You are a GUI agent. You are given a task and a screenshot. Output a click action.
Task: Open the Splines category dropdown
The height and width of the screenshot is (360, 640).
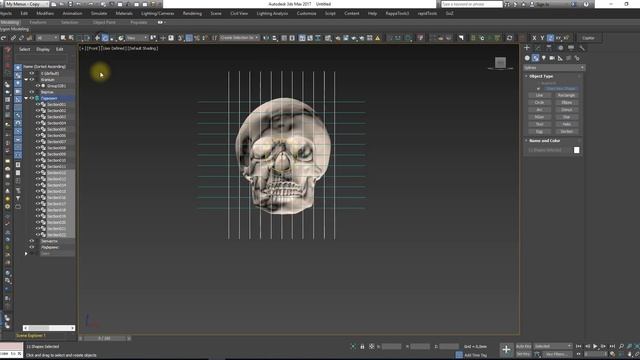tap(554, 68)
